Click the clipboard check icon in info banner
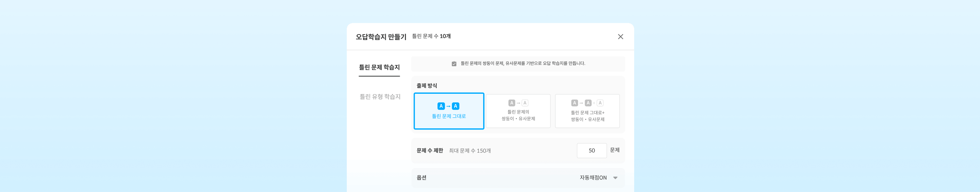Image resolution: width=980 pixels, height=192 pixels. (x=454, y=64)
